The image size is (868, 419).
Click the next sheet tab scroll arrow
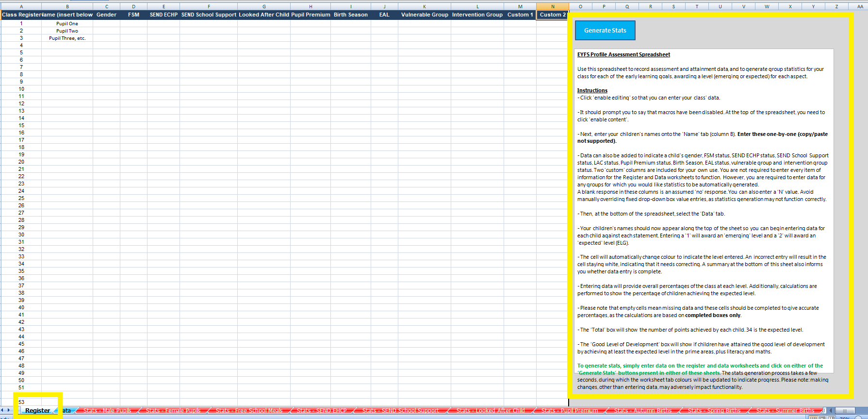(8, 410)
